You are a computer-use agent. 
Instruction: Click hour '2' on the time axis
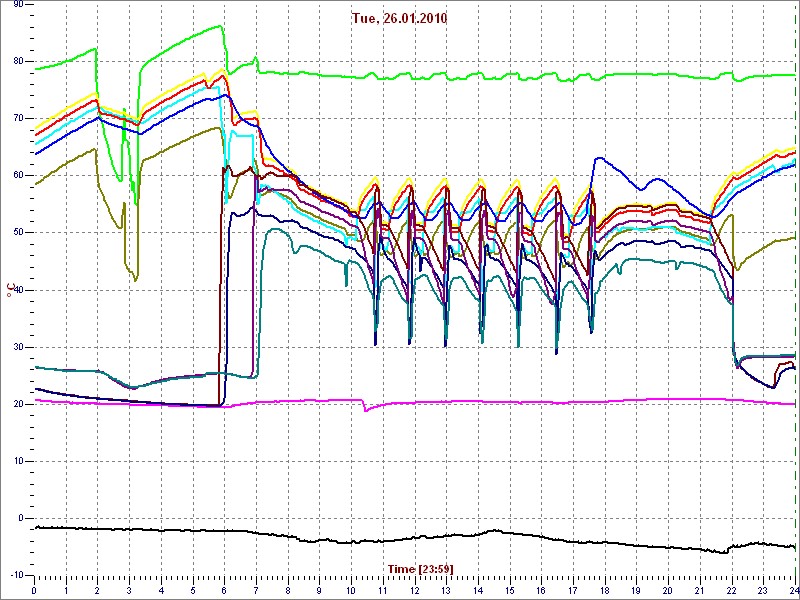(98, 589)
